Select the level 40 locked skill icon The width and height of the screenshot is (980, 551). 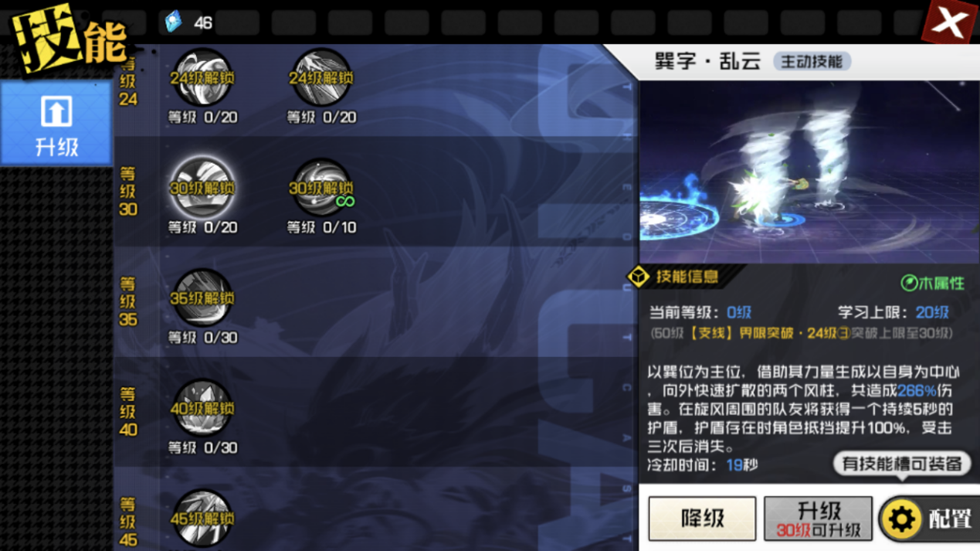coord(202,408)
